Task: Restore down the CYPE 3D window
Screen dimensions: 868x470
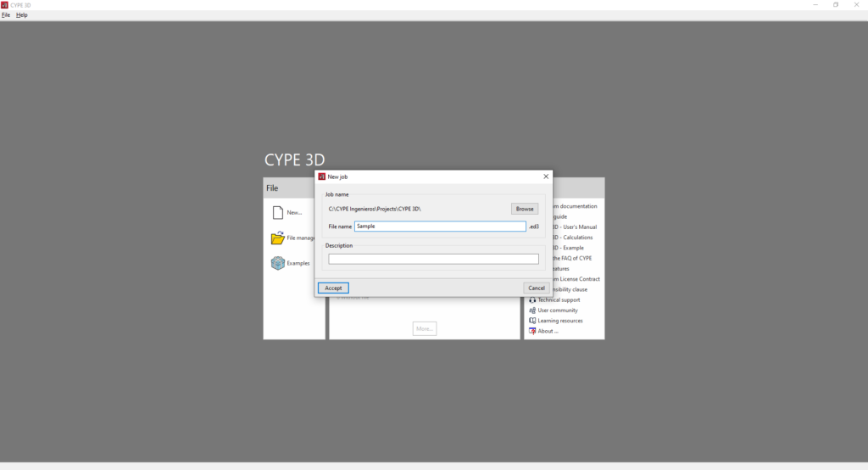Action: [x=836, y=5]
